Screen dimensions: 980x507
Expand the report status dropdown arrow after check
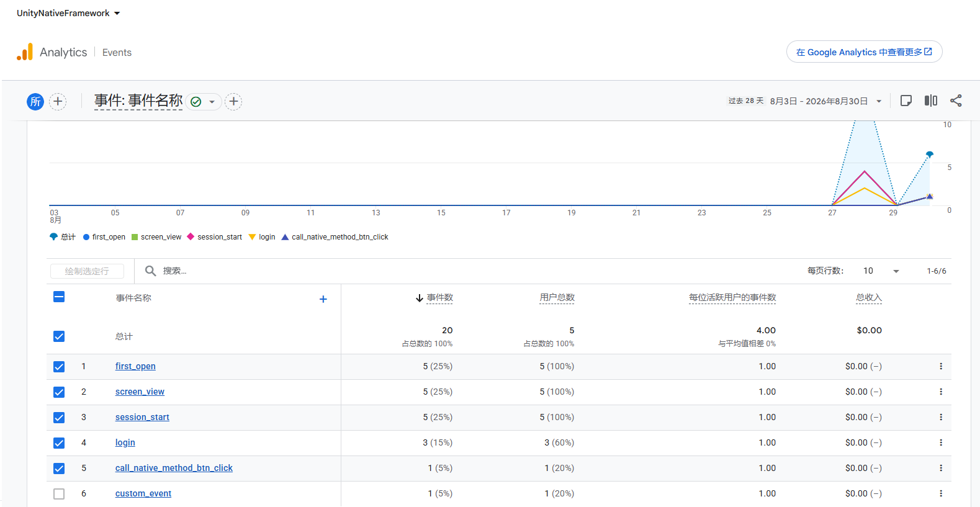[x=212, y=102]
